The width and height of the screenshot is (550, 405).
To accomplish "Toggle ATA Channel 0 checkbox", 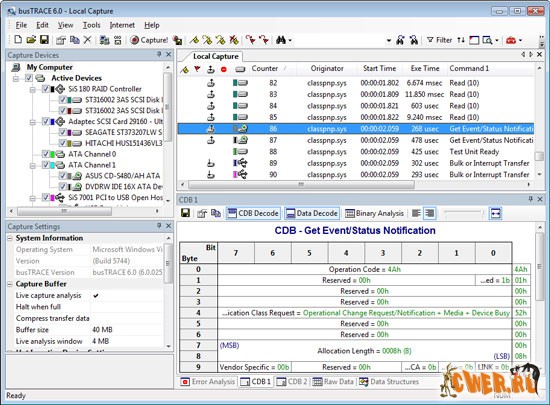I will tap(46, 154).
